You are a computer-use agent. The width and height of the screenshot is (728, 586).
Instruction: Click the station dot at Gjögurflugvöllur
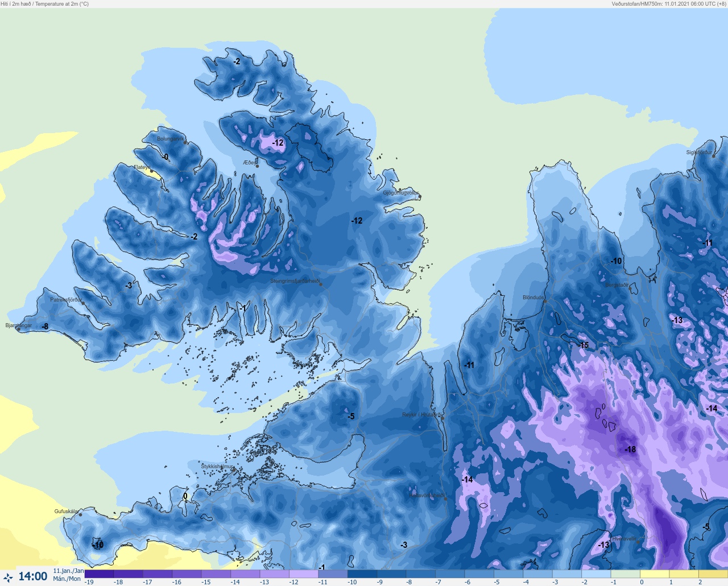(x=420, y=197)
